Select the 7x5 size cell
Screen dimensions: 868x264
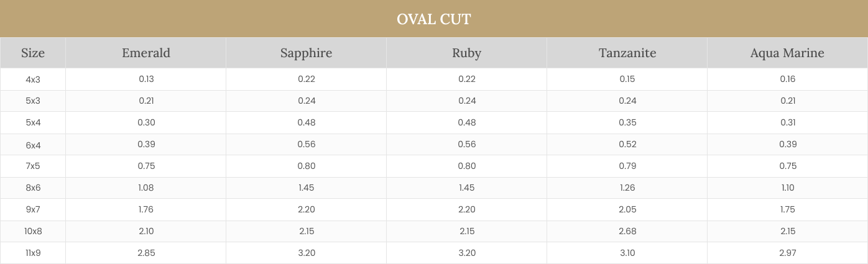(33, 166)
